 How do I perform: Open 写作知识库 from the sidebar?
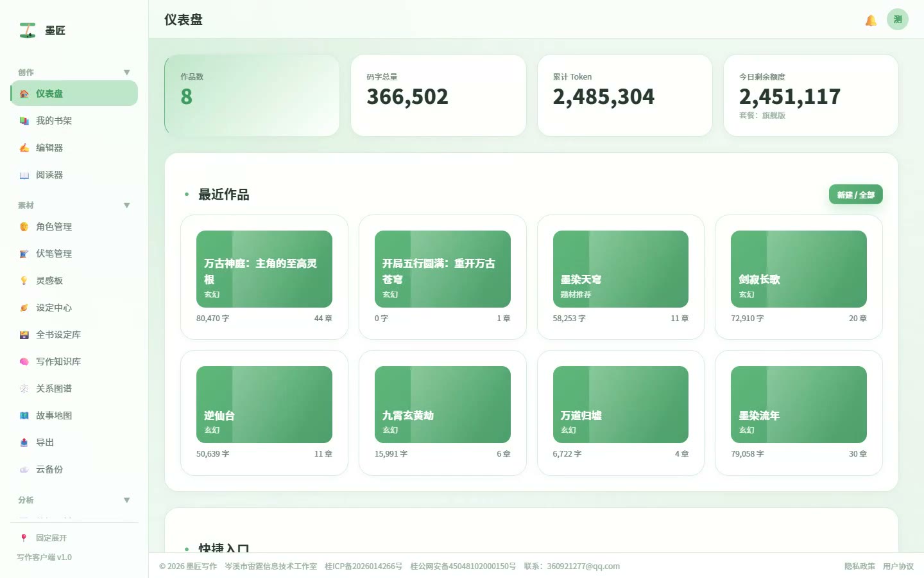(74, 362)
